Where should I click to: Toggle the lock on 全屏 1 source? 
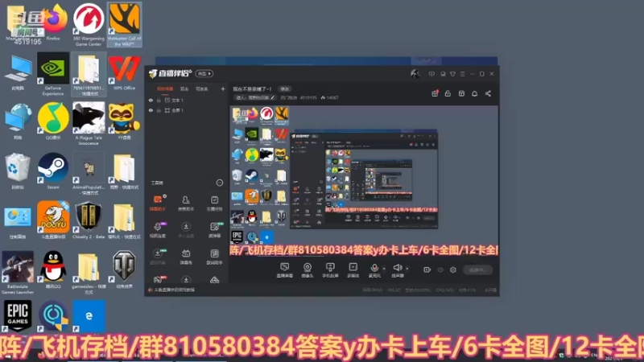point(159,110)
